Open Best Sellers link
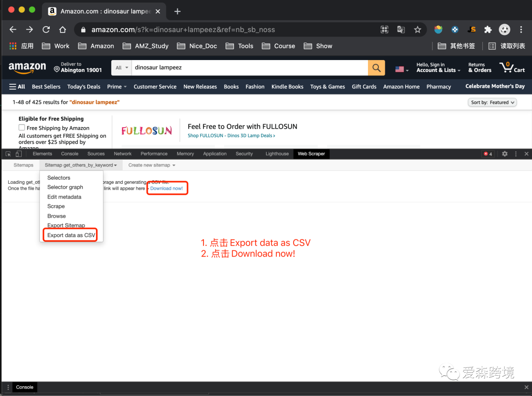The height and width of the screenshot is (396, 532). tap(46, 87)
